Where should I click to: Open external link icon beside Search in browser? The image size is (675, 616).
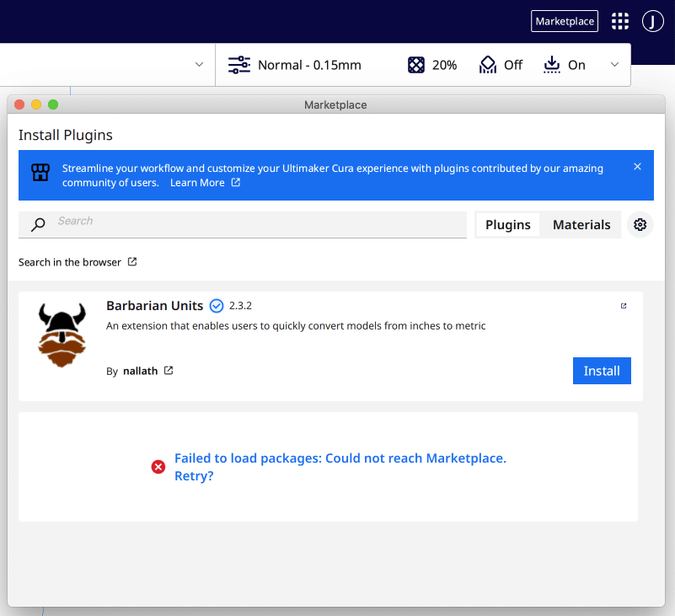point(132,262)
